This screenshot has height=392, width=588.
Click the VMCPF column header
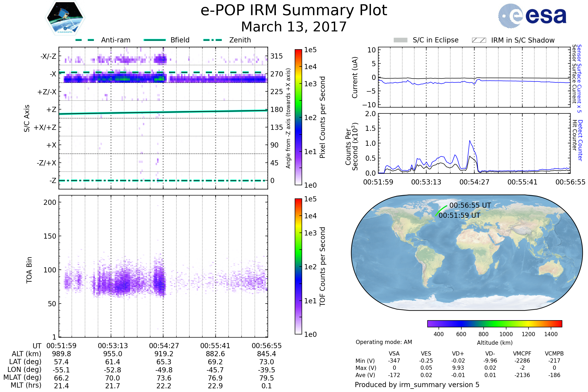[x=522, y=354]
